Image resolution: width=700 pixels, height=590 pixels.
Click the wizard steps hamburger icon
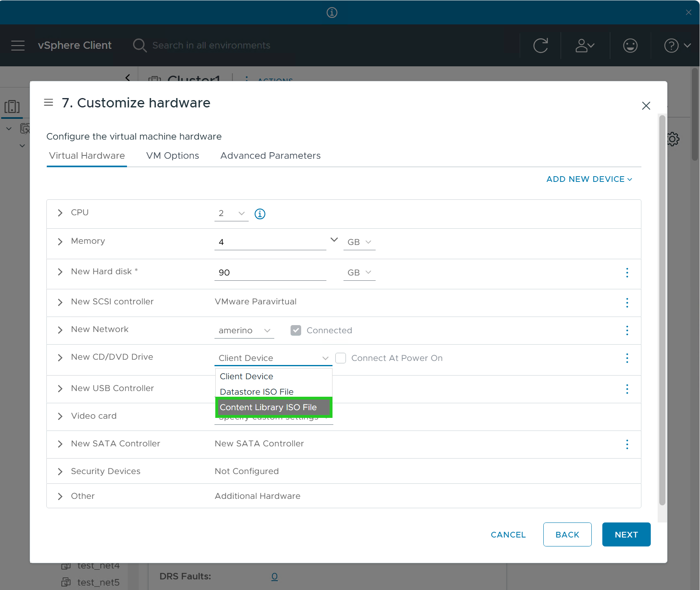pyautogui.click(x=48, y=103)
